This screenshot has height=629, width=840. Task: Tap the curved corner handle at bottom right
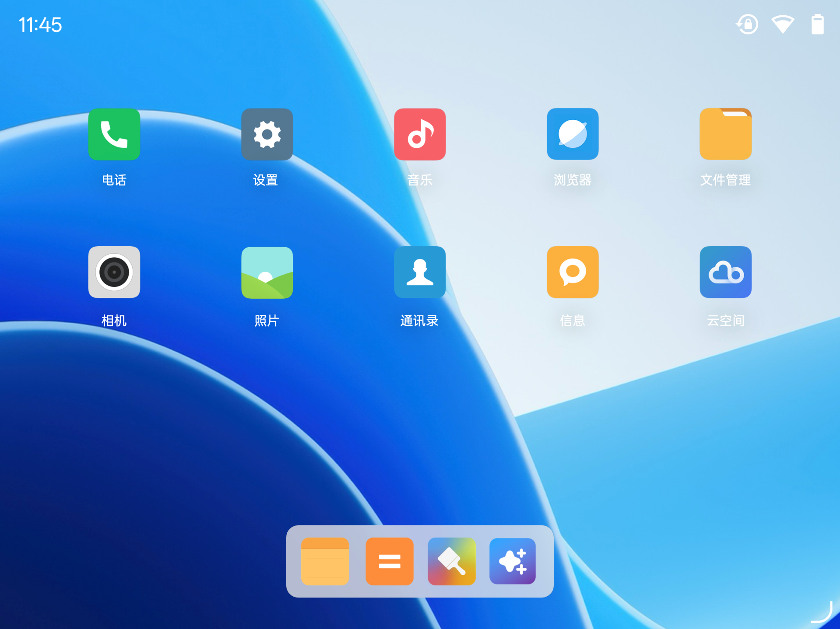click(x=822, y=612)
